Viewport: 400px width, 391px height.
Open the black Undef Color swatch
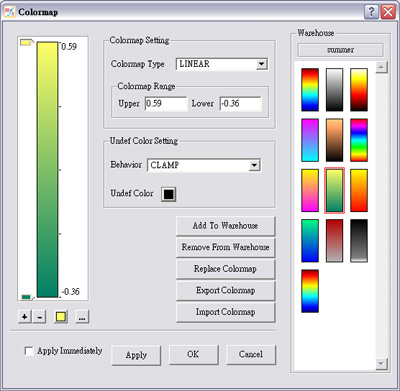click(169, 194)
